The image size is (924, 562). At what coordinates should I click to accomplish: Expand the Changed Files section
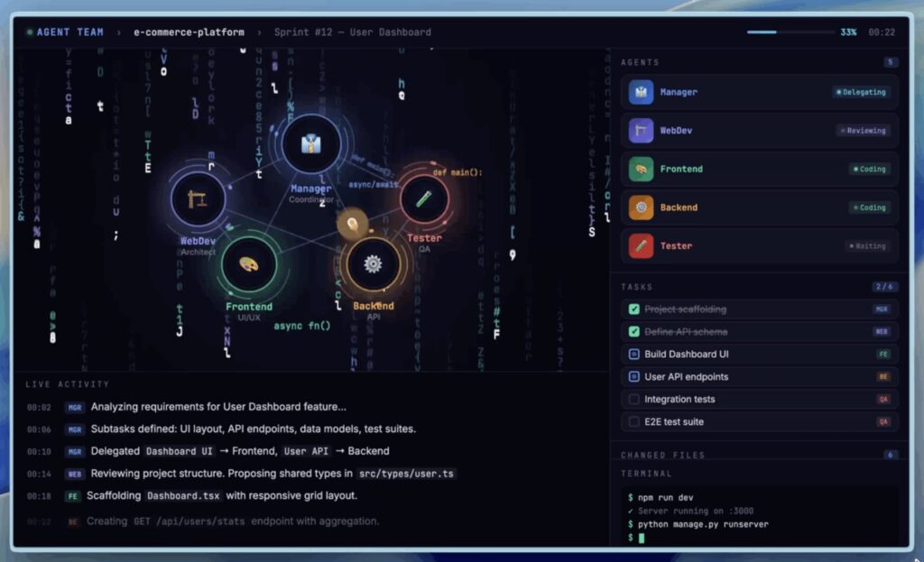pyautogui.click(x=663, y=456)
